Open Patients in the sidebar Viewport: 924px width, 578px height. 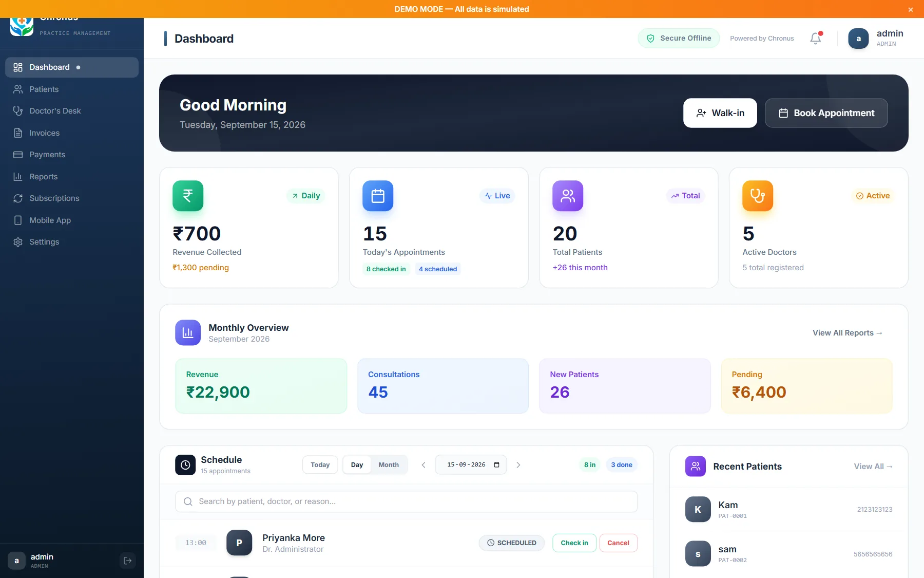[72, 89]
